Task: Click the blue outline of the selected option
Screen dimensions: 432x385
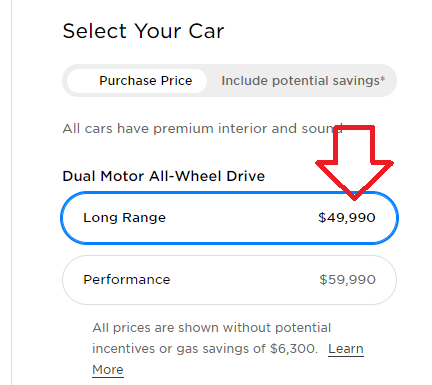Action: tap(229, 192)
